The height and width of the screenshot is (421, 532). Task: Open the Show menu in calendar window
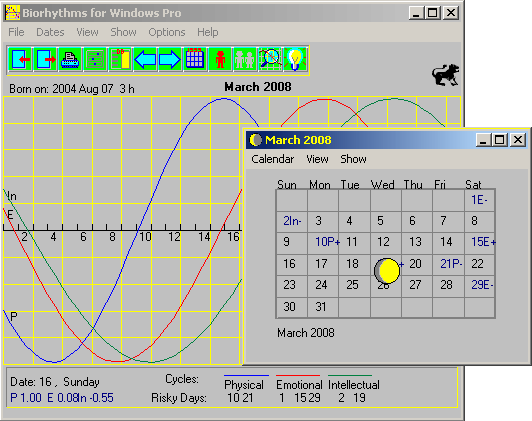[x=353, y=159]
